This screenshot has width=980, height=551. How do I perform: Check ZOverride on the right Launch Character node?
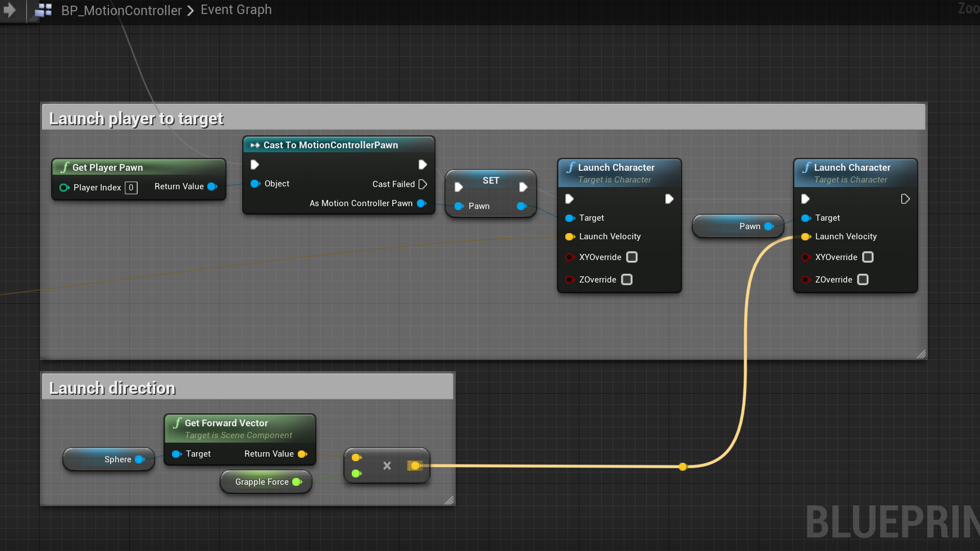click(x=863, y=280)
